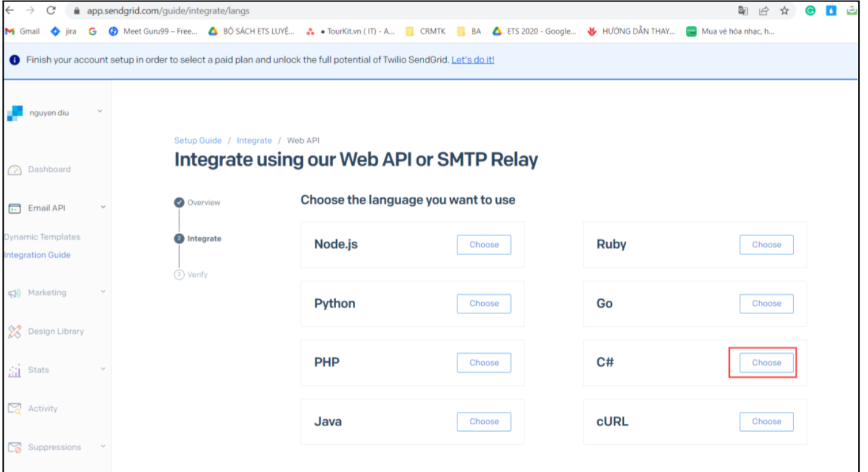Open Mua vé hòa nhạc bookmark
Image resolution: width=868 pixels, height=472 pixels.
[x=730, y=32]
